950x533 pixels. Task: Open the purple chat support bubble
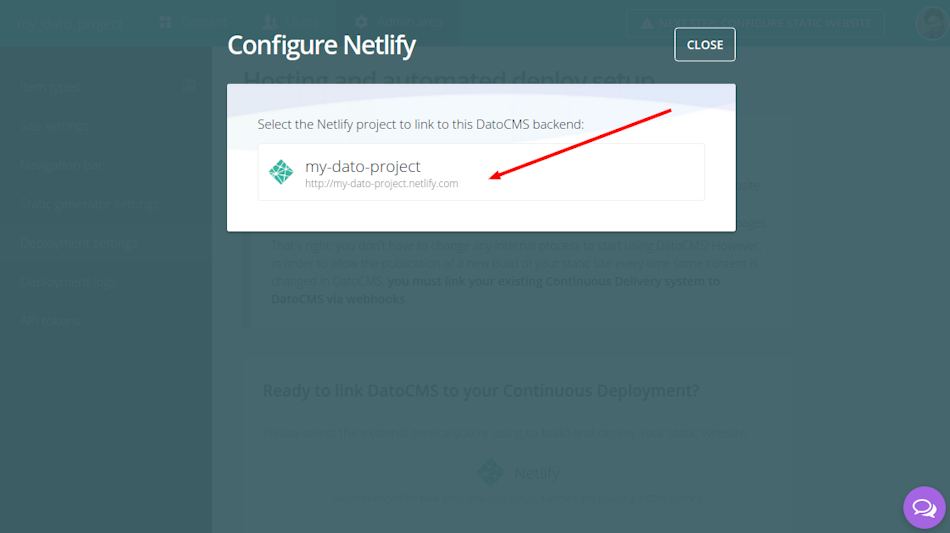click(x=924, y=508)
